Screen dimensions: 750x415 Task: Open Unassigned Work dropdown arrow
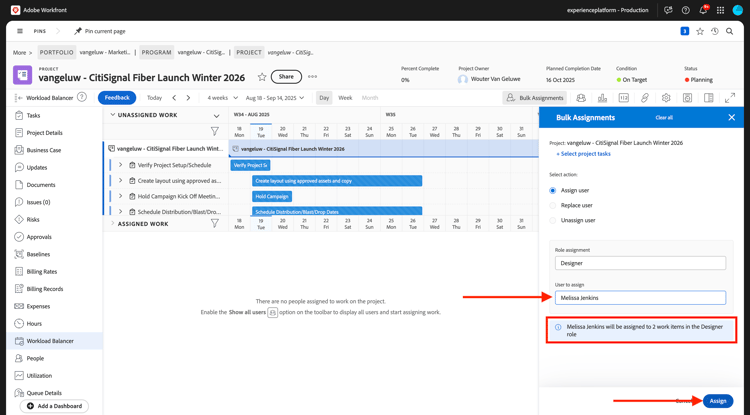(216, 116)
